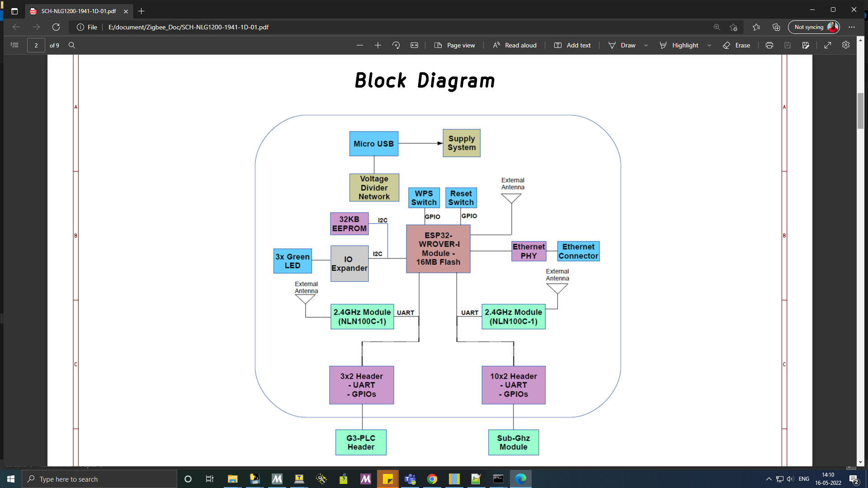Open the tab actions menu icon

(x=14, y=11)
